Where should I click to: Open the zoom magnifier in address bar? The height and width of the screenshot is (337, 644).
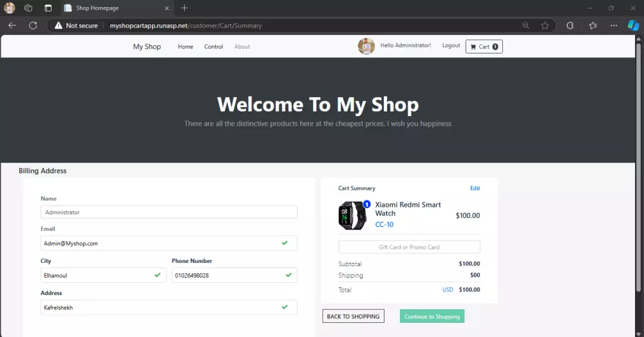point(526,26)
